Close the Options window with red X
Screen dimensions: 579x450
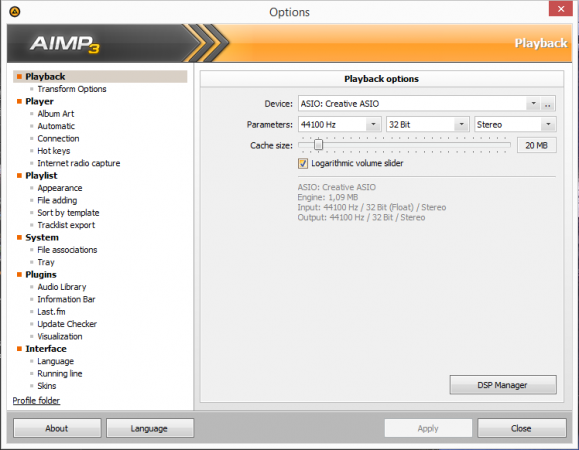(x=561, y=9)
